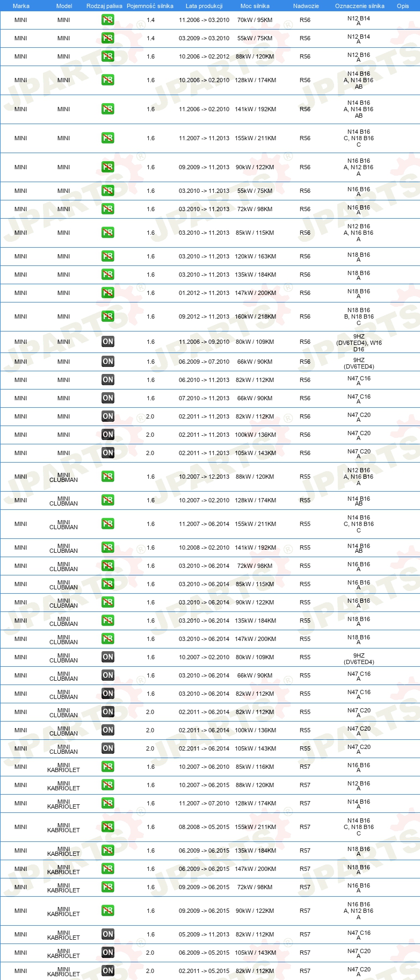Select the date cell 06.2010 -> 11.2013

coord(204,380)
